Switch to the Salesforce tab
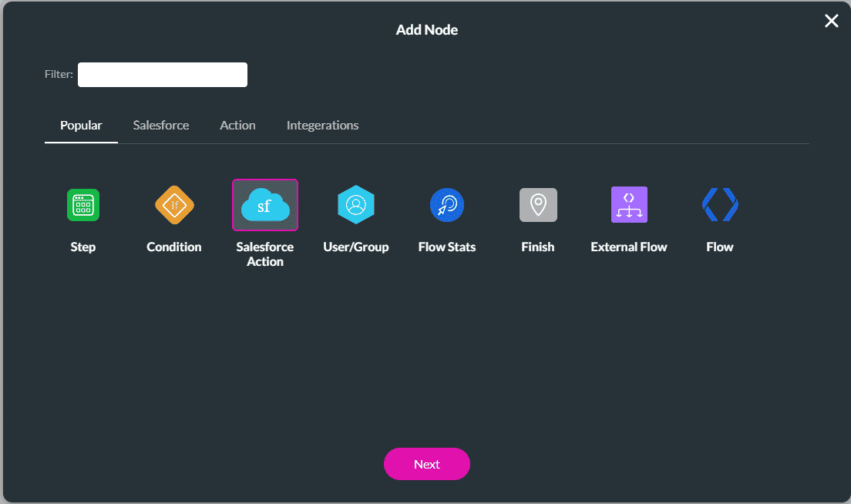 [x=160, y=125]
